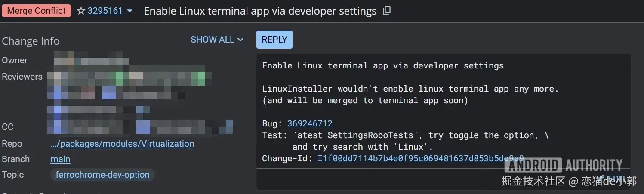Open dropdown arrow beside change number 3295161
The height and width of the screenshot is (194, 644).
coord(129,11)
